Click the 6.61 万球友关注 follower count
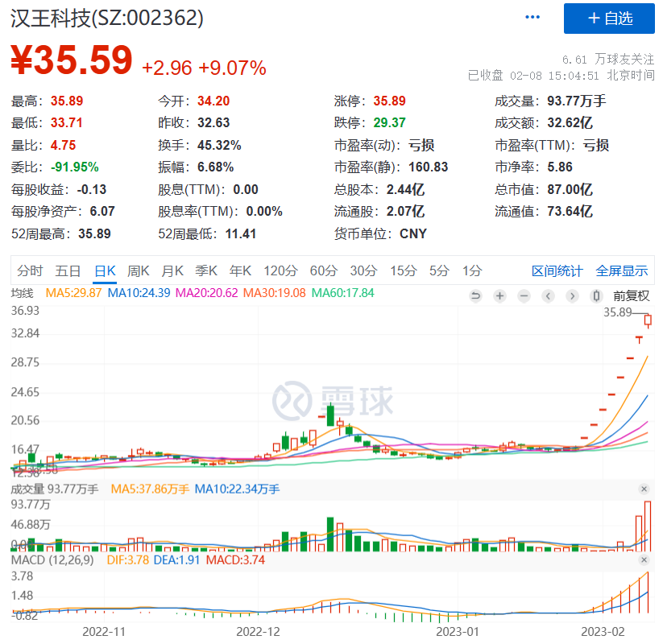The height and width of the screenshot is (644, 663). (608, 60)
